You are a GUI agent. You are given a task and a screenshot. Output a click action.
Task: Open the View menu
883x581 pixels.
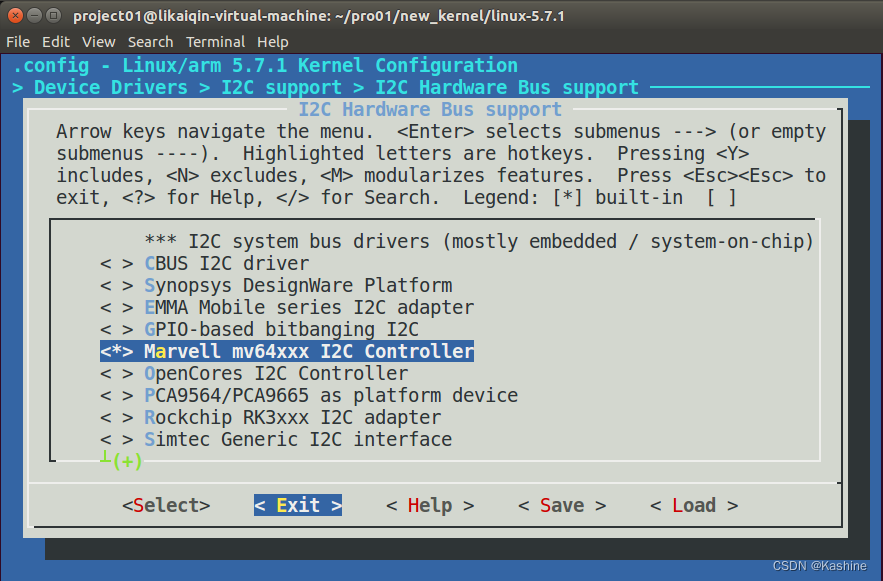(99, 42)
